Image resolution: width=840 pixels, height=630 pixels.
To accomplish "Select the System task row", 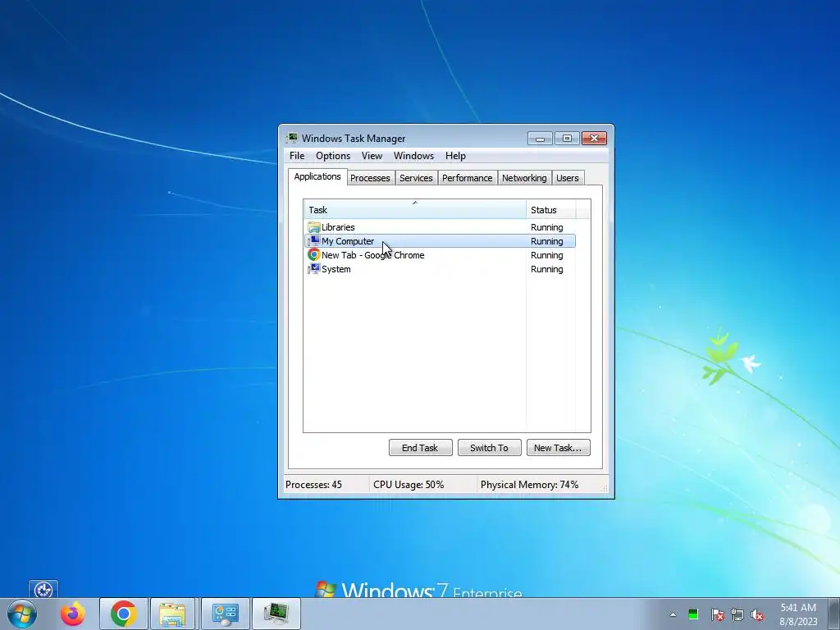I will tap(440, 269).
